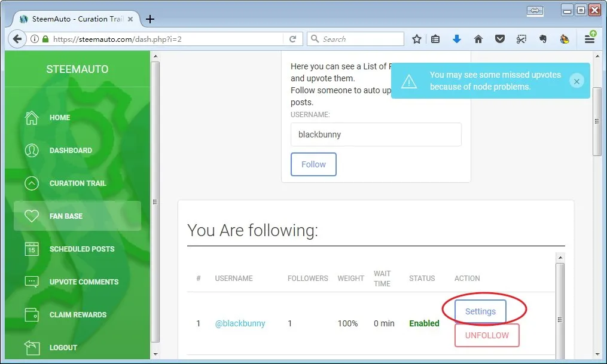This screenshot has width=607, height=364.
Task: Click the Follow button
Action: (313, 164)
